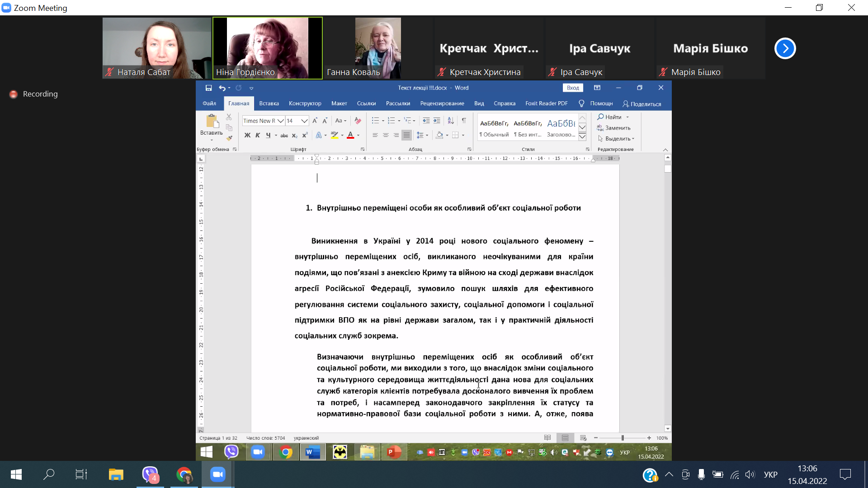The width and height of the screenshot is (868, 488).
Task: Click the Save icon in Word title bar
Action: tap(208, 88)
